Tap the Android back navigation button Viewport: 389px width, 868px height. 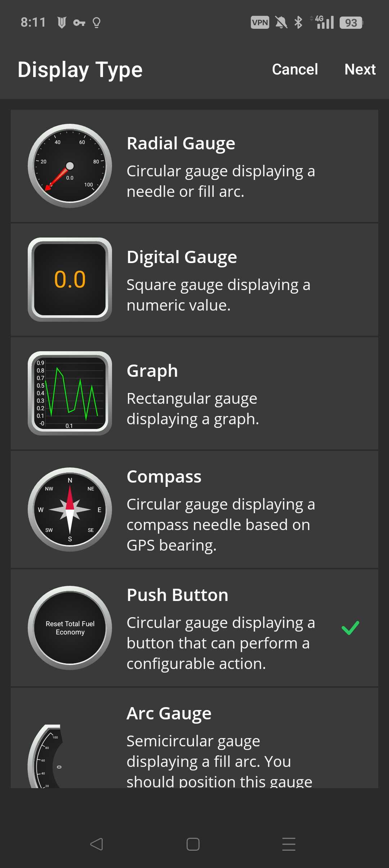click(x=97, y=844)
